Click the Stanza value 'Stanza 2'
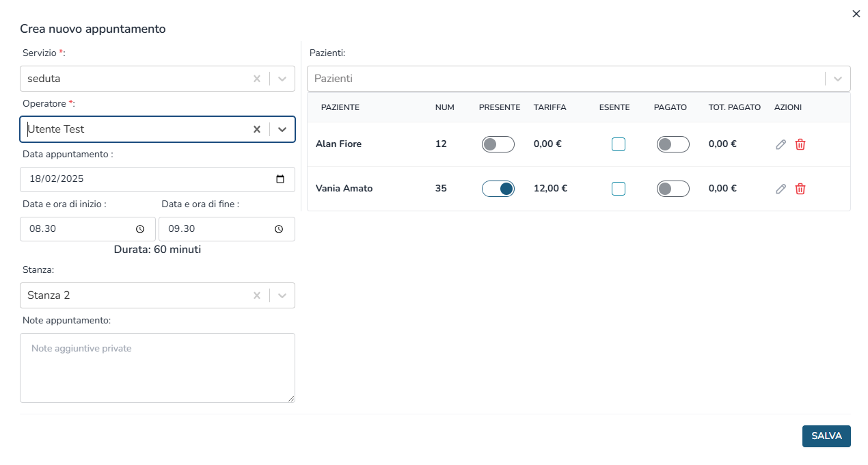 (49, 295)
